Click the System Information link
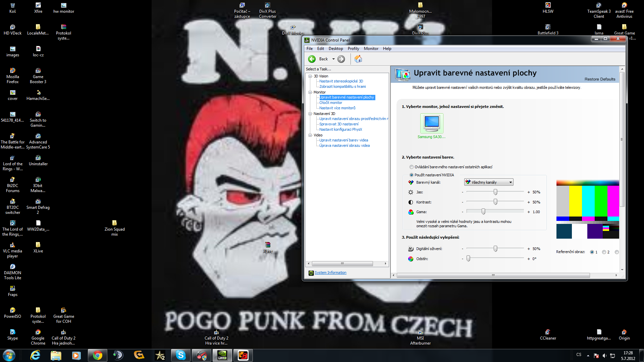 (x=330, y=273)
